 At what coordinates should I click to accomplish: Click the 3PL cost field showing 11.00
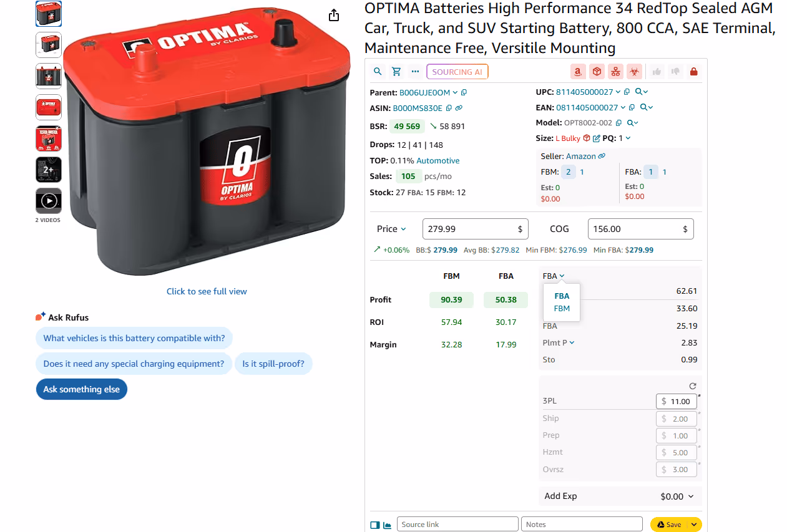point(677,402)
